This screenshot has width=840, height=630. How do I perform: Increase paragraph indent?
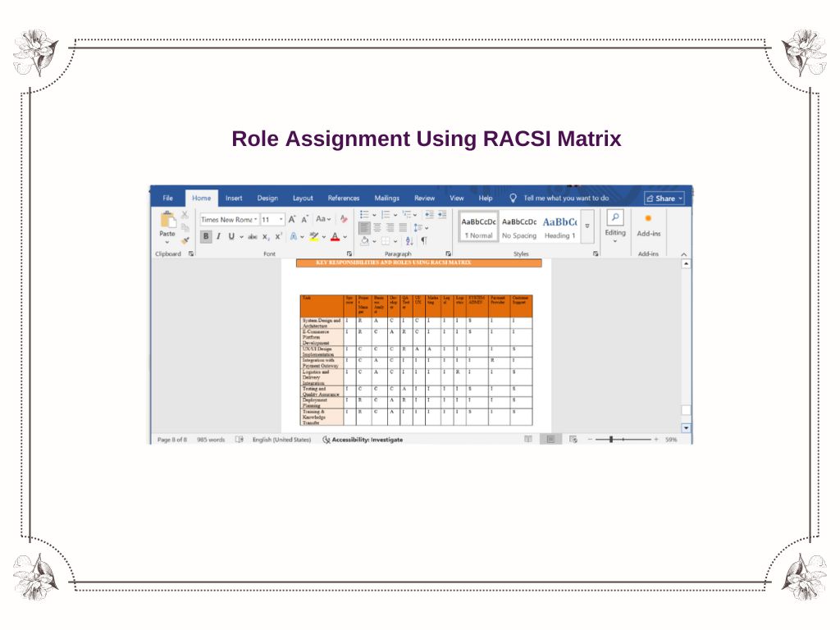coord(442,215)
